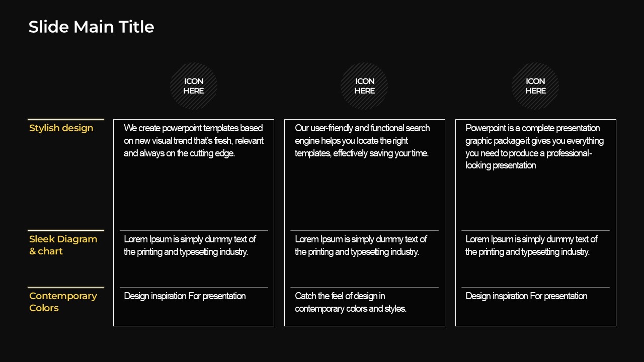Click the Lorem Ipsum text in first column
Viewport: 644px width, 362px height.
click(190, 245)
